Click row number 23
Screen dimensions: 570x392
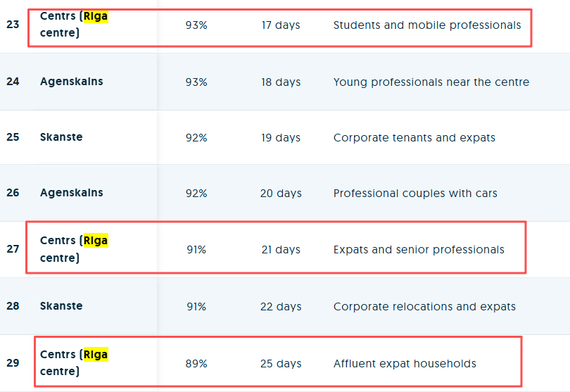13,25
